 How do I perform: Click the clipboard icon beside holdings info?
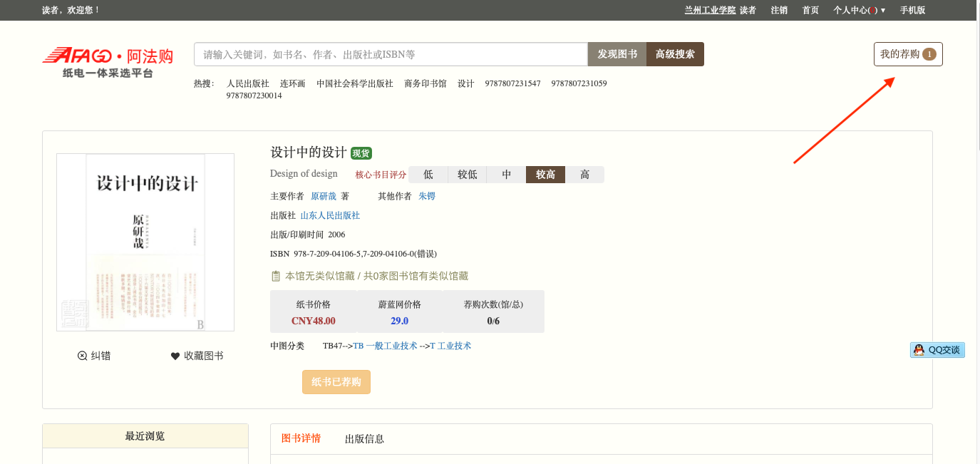click(x=276, y=276)
